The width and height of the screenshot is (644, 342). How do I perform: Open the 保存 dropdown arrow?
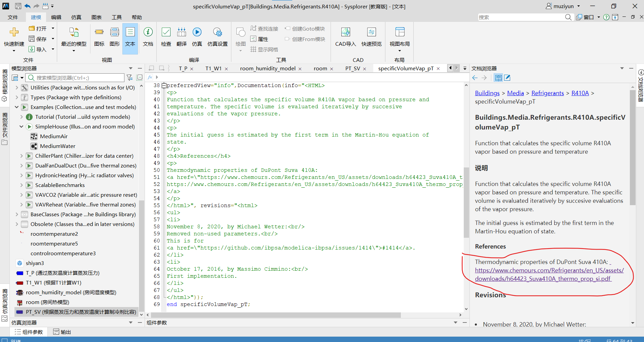coord(53,39)
